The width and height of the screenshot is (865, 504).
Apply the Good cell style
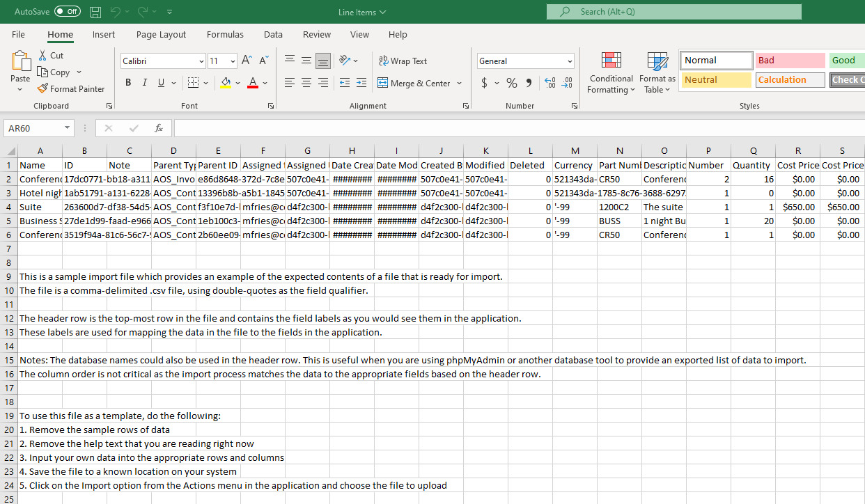coord(846,61)
